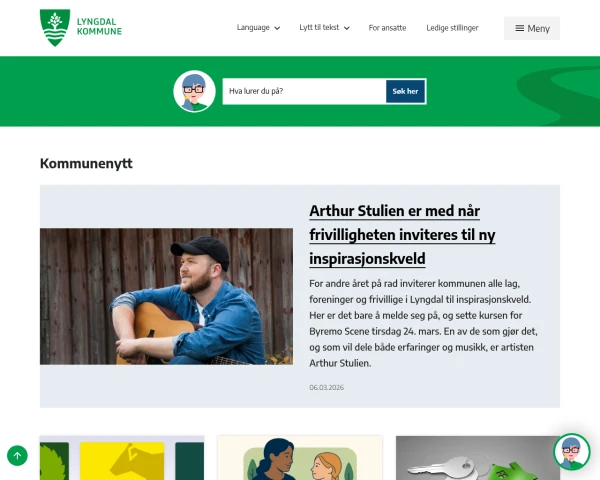The width and height of the screenshot is (600, 480).
Task: Click the hamburger lines icon in Meny
Action: tap(520, 28)
